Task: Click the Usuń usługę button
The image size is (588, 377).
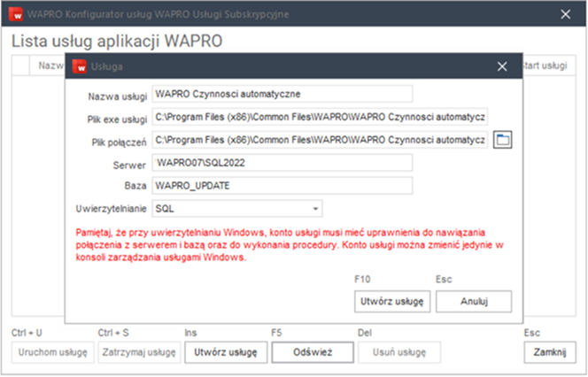Action: 398,352
